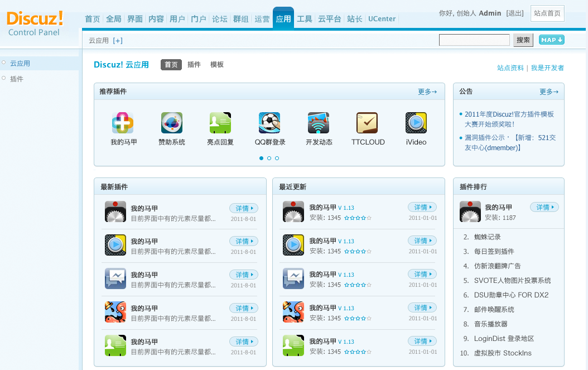Image resolution: width=588 pixels, height=370 pixels.
Task: Open the 我的马甲 recommended plugin icon
Action: point(123,123)
